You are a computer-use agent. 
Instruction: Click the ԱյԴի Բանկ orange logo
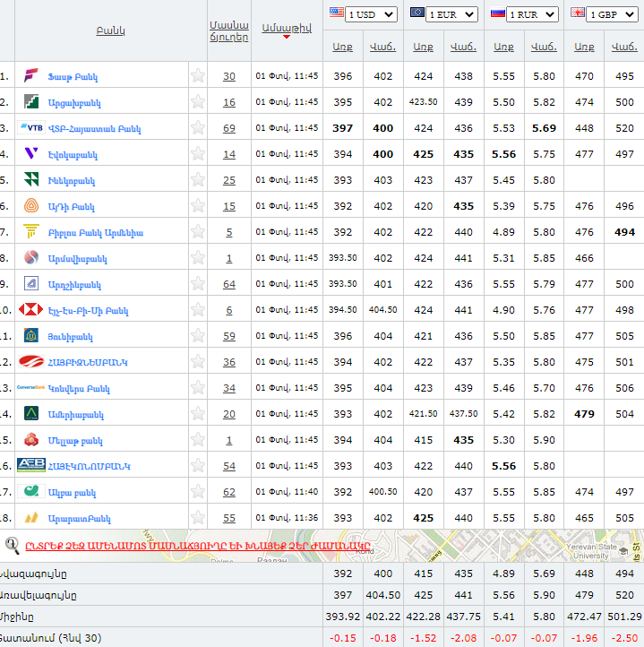tap(31, 205)
